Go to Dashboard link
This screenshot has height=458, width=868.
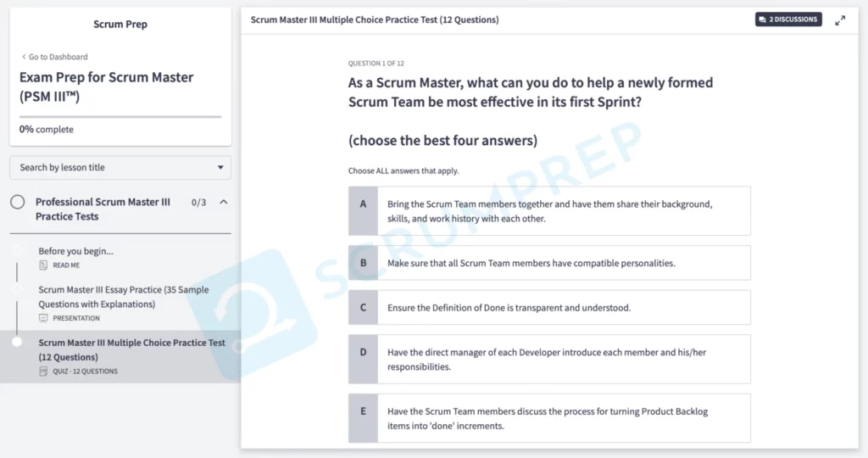click(x=54, y=57)
